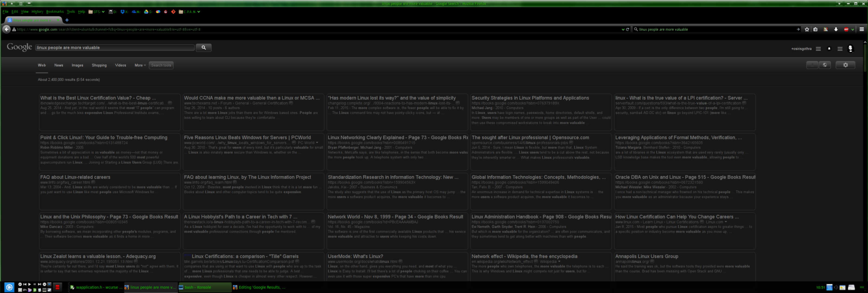This screenshot has width=868, height=293.
Task: Open the More search categories dropdown
Action: (x=140, y=65)
